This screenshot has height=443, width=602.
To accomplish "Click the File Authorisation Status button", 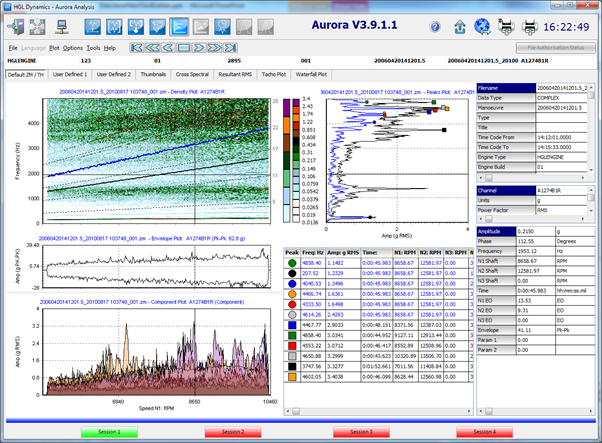I will tap(556, 47).
